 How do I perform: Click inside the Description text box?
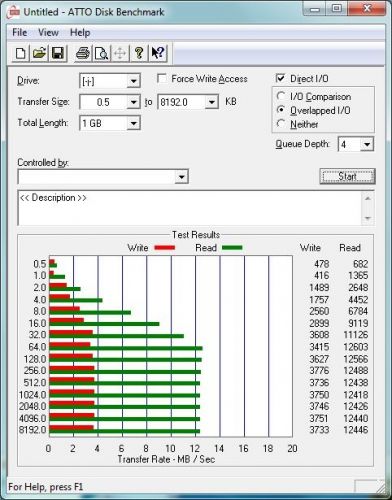pos(189,208)
